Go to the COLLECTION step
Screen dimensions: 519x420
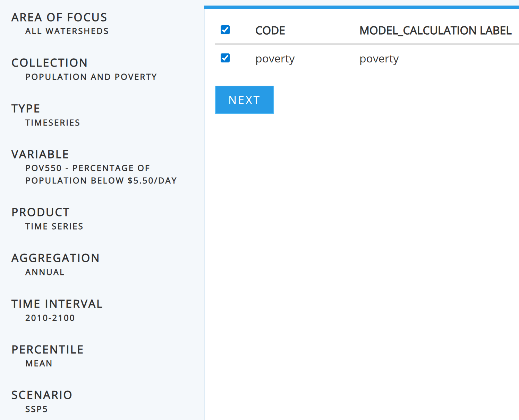click(x=50, y=63)
